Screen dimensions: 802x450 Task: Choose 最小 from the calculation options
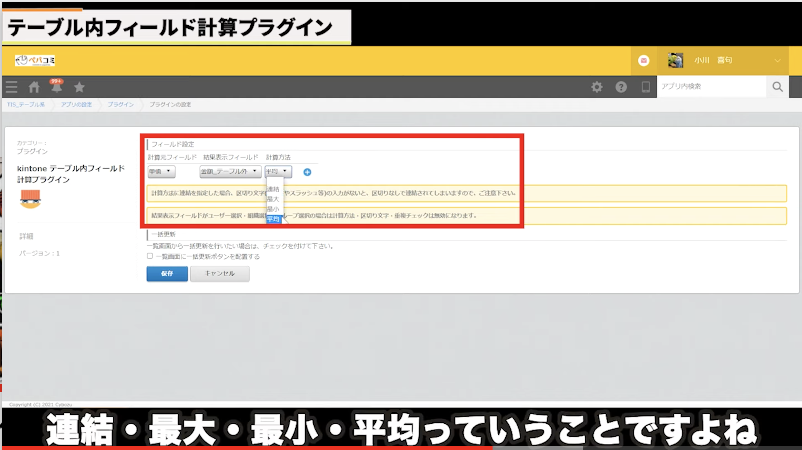pyautogui.click(x=273, y=209)
